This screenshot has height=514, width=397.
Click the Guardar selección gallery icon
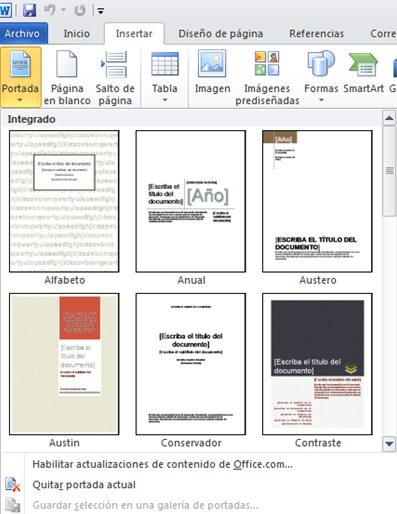[x=13, y=505]
